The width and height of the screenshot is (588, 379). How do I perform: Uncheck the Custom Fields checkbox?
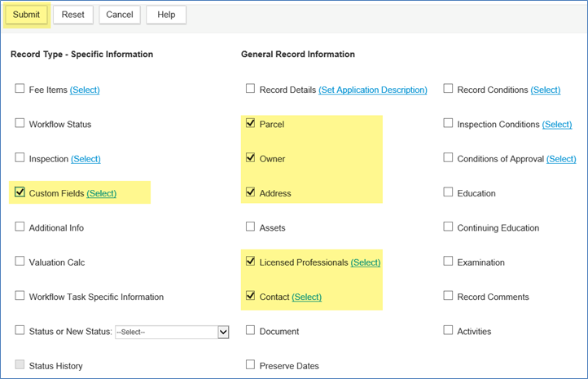[x=20, y=192]
